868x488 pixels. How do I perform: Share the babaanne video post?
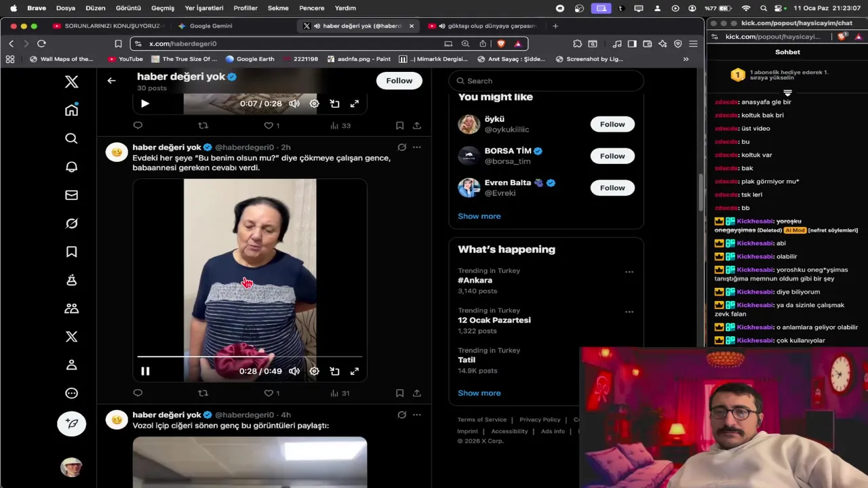[416, 393]
